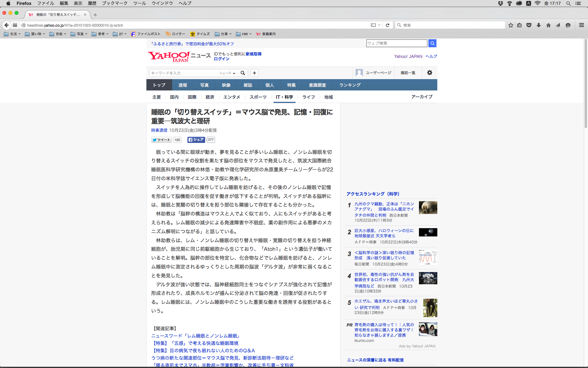The image size is (588, 368).
Task: Click the ウェブ検索 input field
Action: click(x=397, y=43)
